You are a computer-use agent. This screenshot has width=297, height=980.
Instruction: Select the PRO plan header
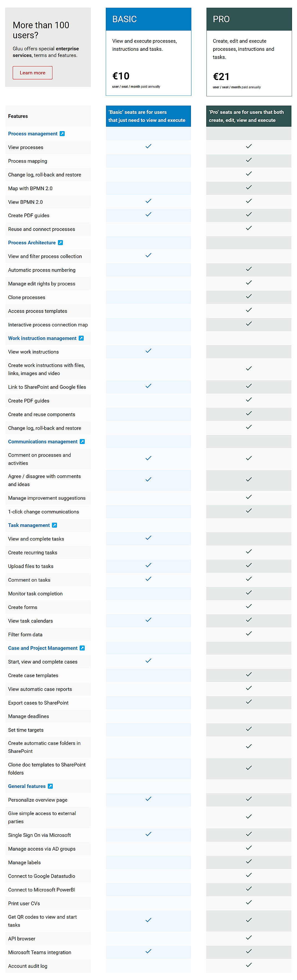(x=249, y=19)
